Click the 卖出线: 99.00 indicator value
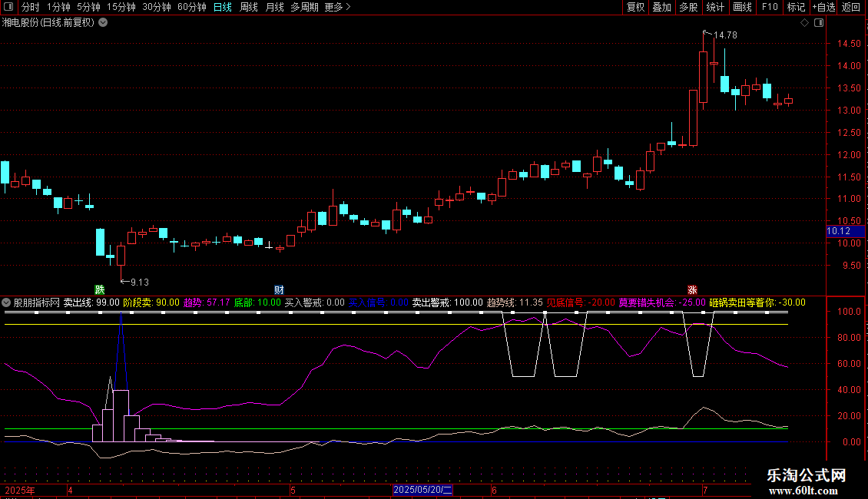The image size is (868, 499). point(91,302)
